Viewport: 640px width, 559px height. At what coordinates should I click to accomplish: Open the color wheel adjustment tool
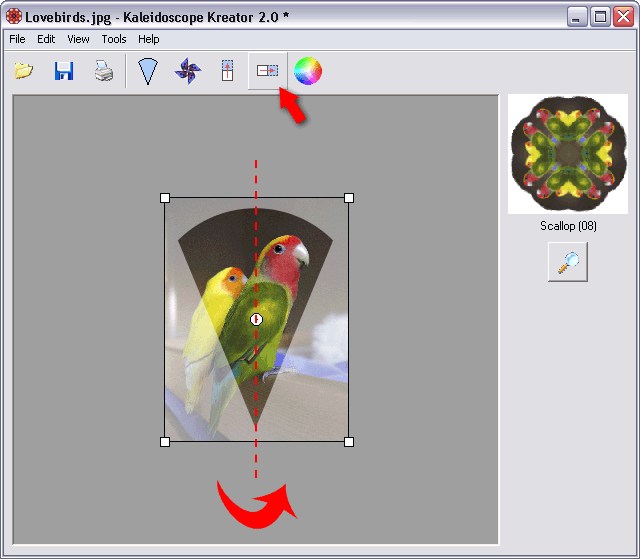point(308,71)
